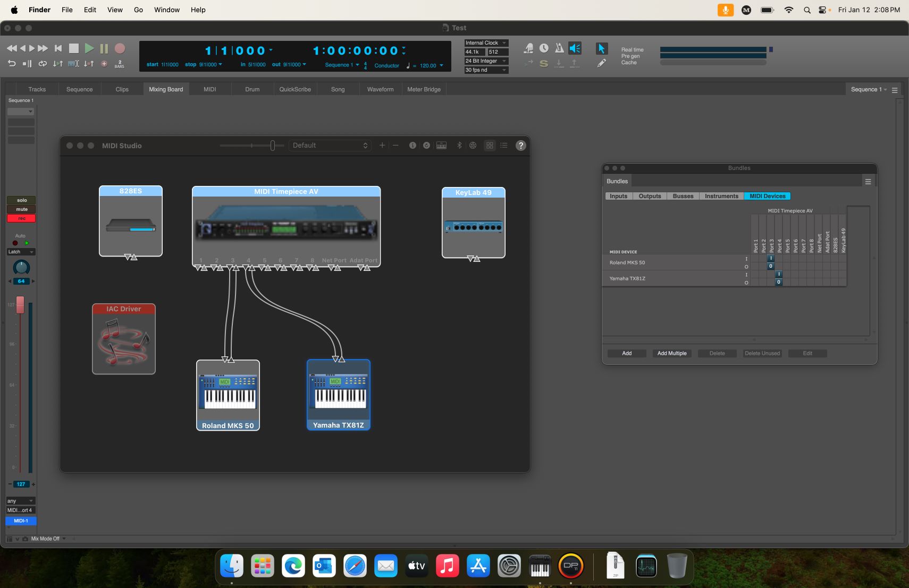
Task: Select the Inputs tab in Bundles
Action: point(619,196)
